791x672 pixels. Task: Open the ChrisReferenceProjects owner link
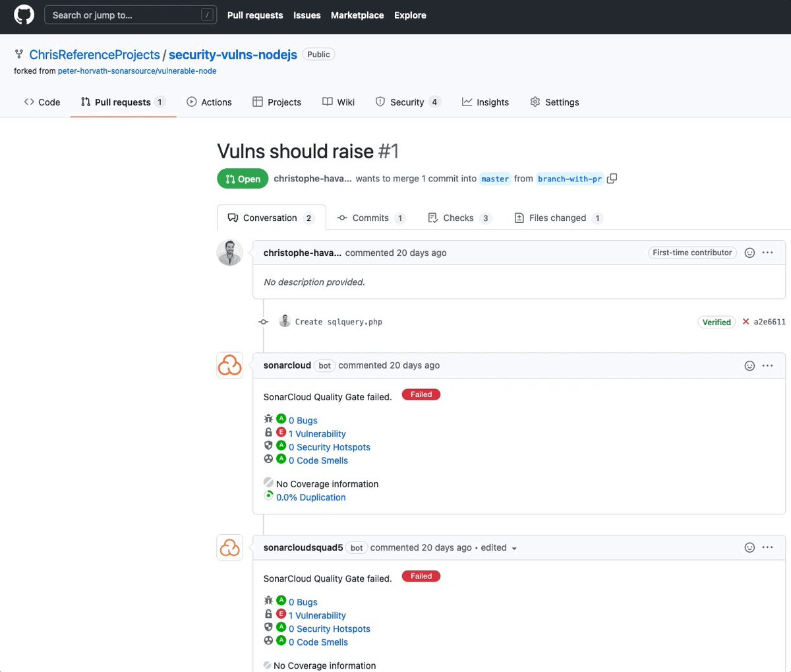coord(94,55)
